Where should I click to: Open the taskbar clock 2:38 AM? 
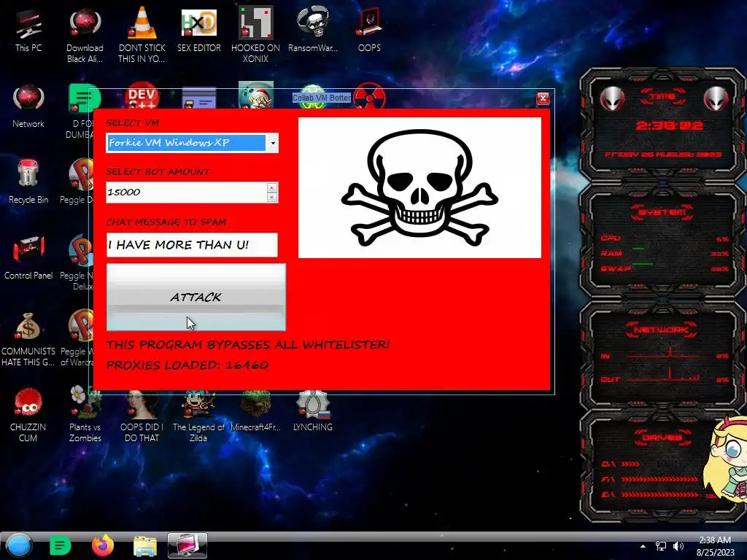[715, 546]
